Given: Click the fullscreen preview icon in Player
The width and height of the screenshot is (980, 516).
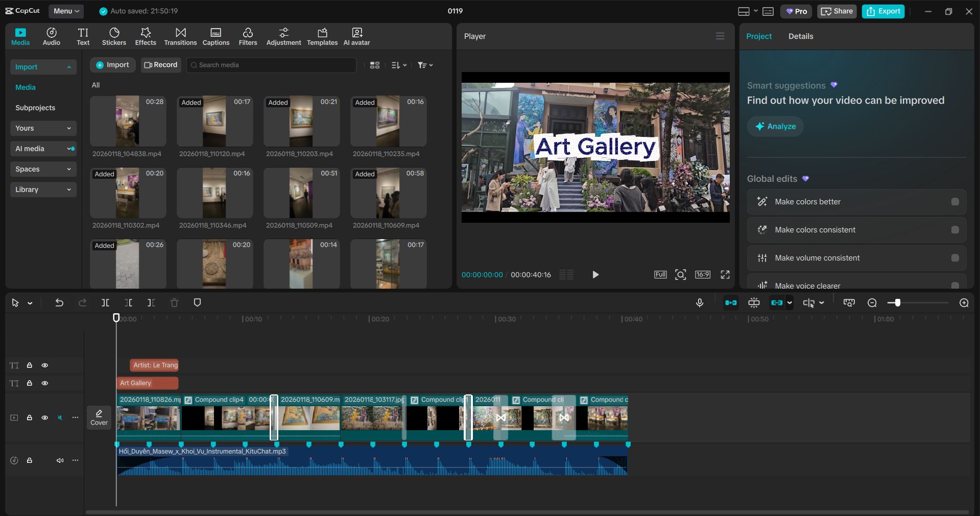Looking at the screenshot, I should (725, 275).
